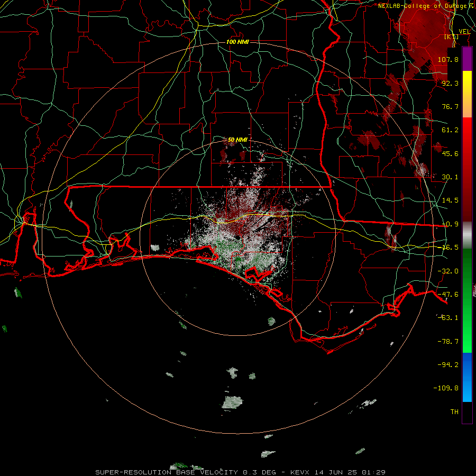Select the -16.5 velocity scale value
The height and width of the screenshot is (476, 476).
[x=450, y=248]
